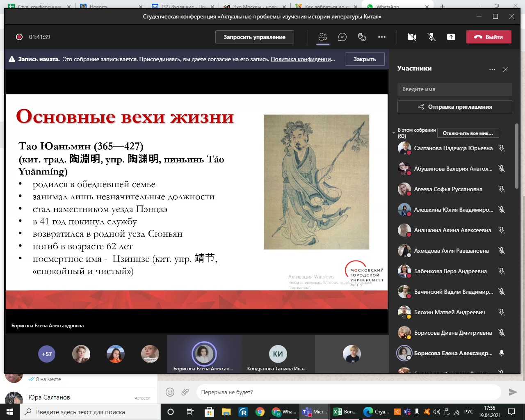Switch to the Эхо Москвы browser tab

(254, 7)
